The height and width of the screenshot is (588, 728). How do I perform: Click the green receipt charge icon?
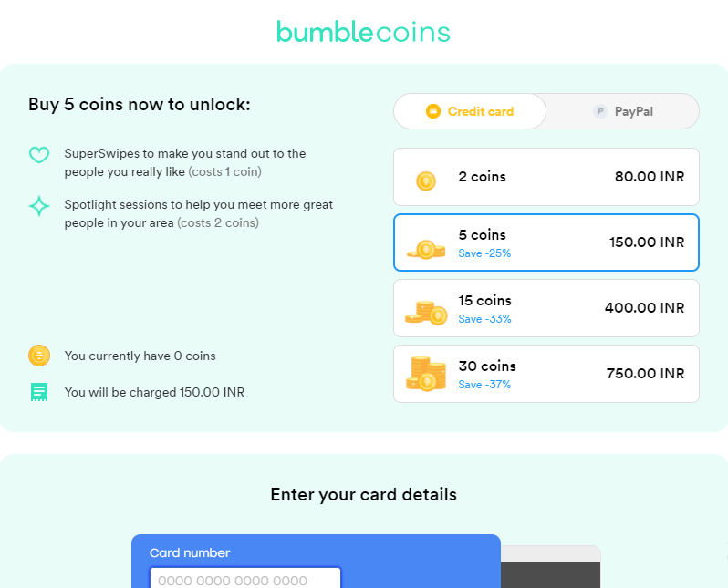(x=39, y=392)
